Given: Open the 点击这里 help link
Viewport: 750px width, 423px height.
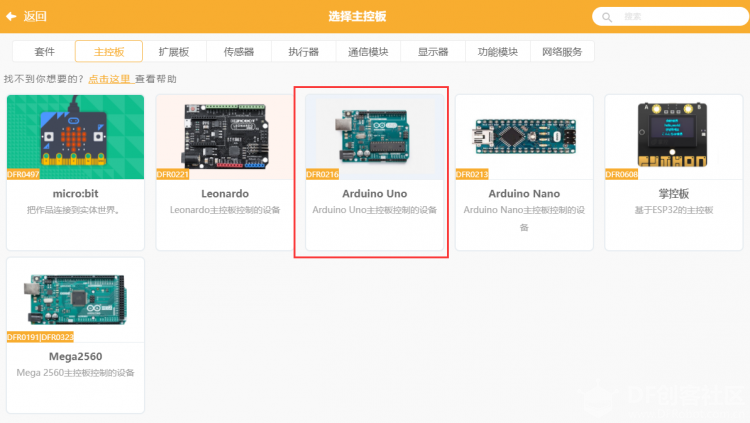Looking at the screenshot, I should tap(110, 79).
